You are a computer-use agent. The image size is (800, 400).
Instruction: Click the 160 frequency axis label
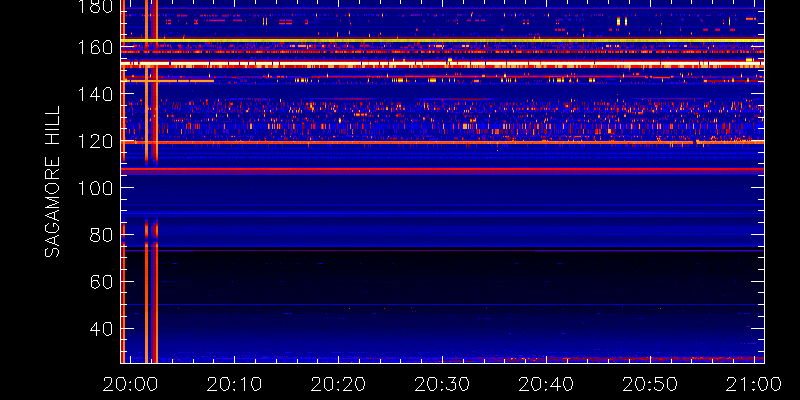[95, 47]
